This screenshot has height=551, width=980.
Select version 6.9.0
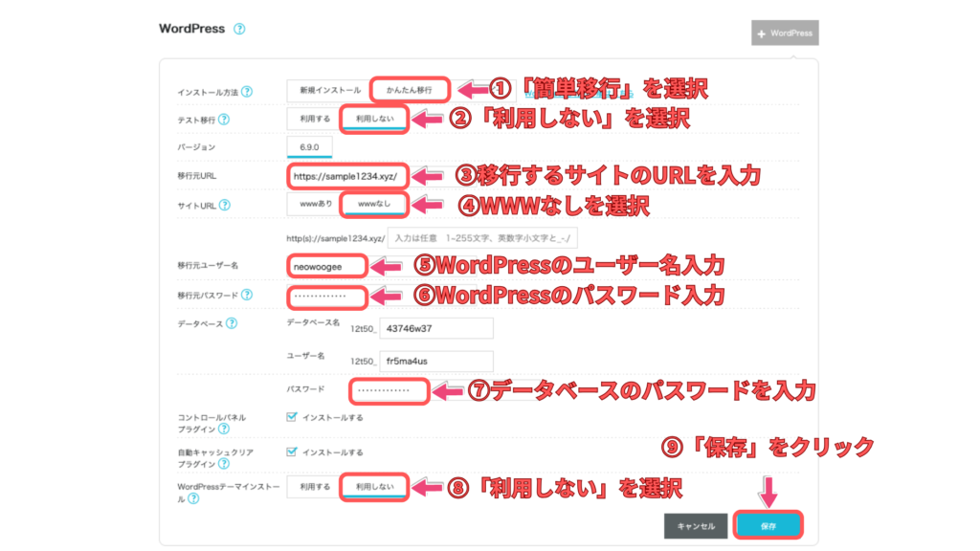309,147
